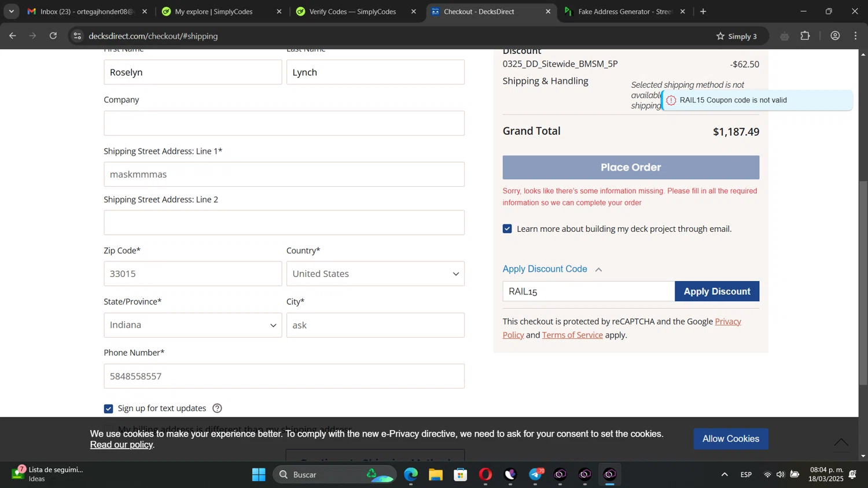868x488 pixels.
Task: Open the State/Province dropdown
Action: 193,325
